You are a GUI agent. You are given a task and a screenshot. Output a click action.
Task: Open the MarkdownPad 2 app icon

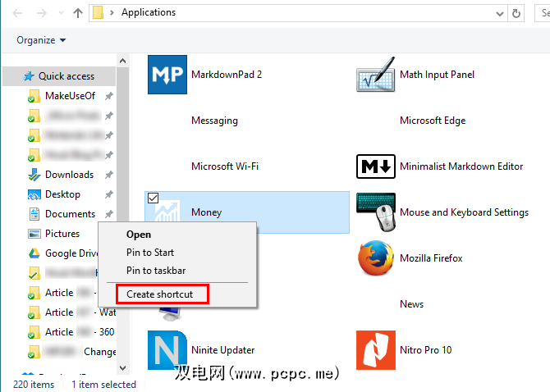[167, 75]
